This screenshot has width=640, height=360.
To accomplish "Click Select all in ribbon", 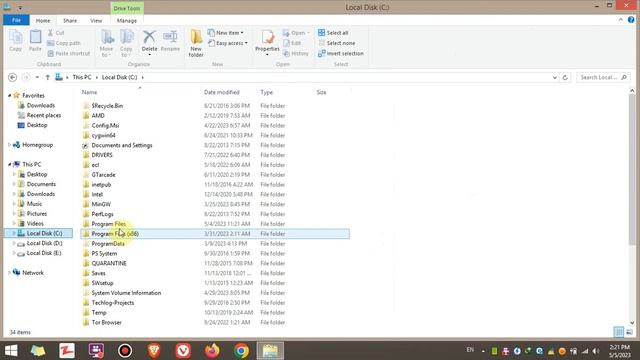I will (x=333, y=33).
